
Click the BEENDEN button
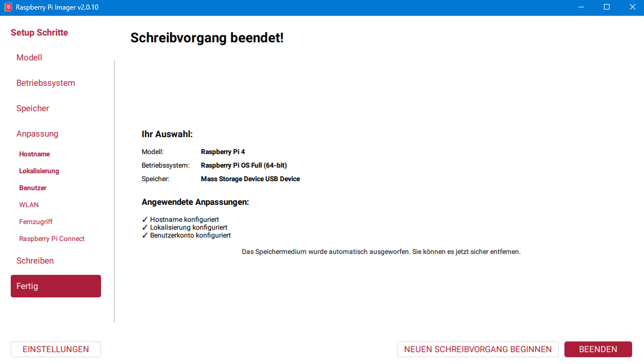(x=598, y=349)
